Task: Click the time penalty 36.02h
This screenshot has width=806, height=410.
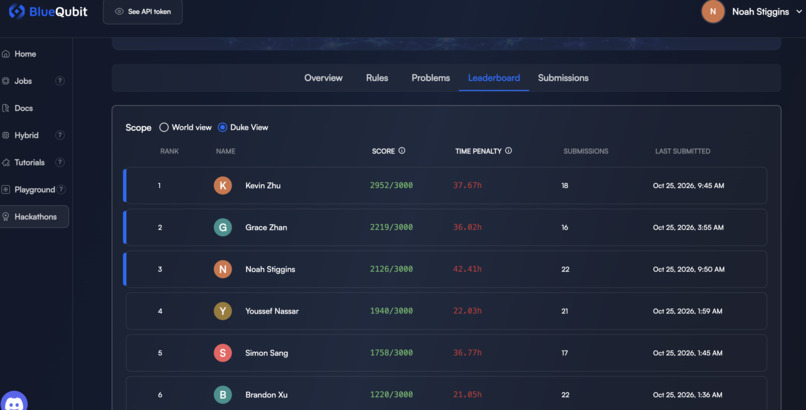Action: pyautogui.click(x=467, y=227)
